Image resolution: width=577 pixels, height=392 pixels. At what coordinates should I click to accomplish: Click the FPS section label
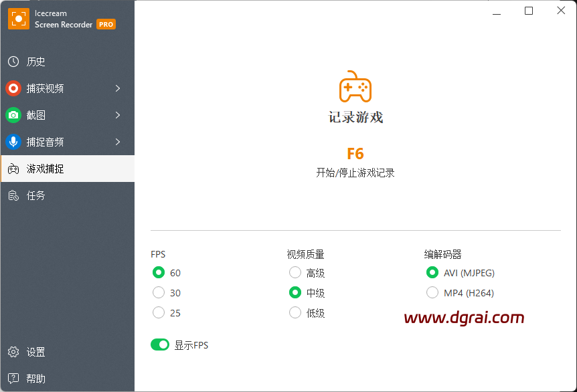pyautogui.click(x=158, y=254)
